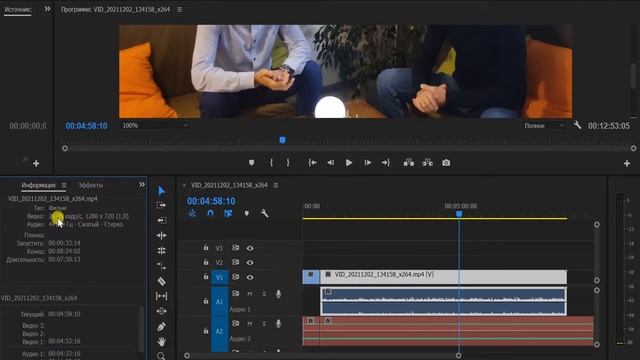Image resolution: width=640 pixels, height=360 pixels.
Task: Select the Rate Stretch tool
Action: 162,251
